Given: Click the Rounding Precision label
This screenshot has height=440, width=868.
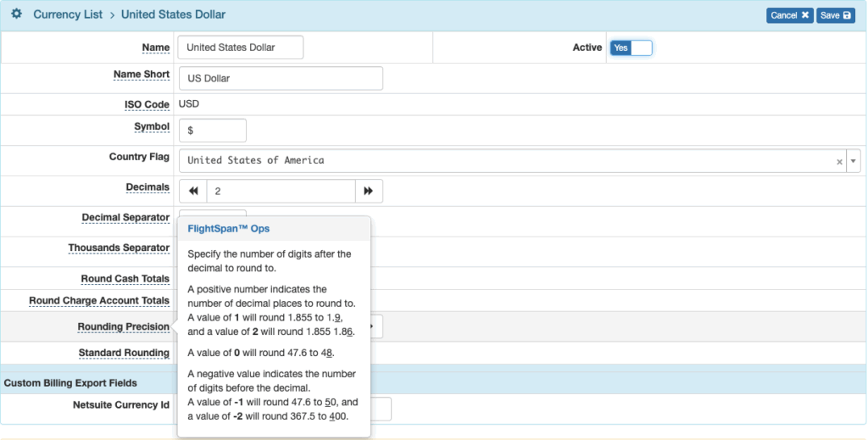Looking at the screenshot, I should point(123,327).
